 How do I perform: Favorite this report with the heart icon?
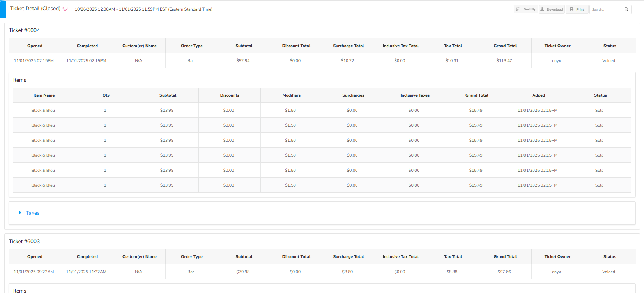(x=65, y=9)
